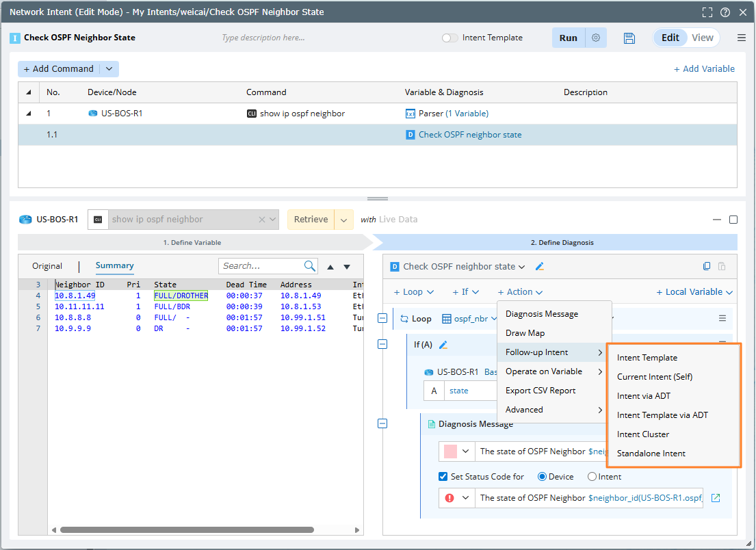Expand the Retrieve dropdown arrow
The image size is (756, 550).
[x=343, y=220]
